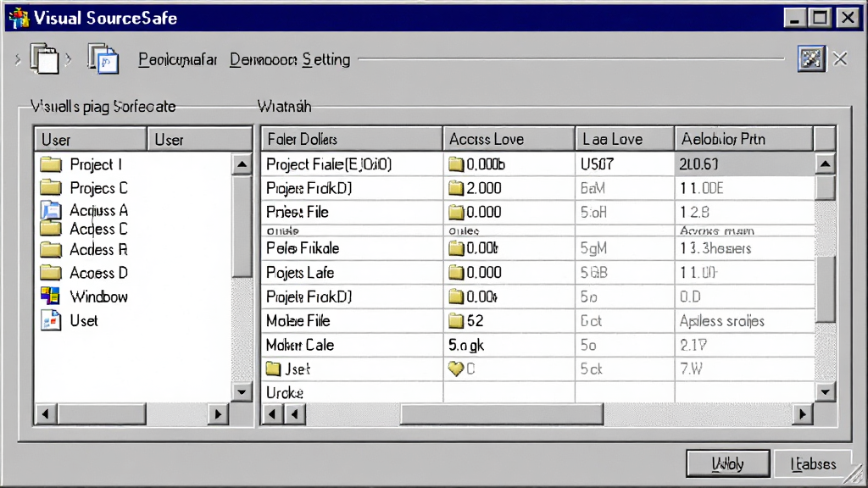Click the small arrow right of copy icon
868x488 pixels.
pyautogui.click(x=69, y=58)
